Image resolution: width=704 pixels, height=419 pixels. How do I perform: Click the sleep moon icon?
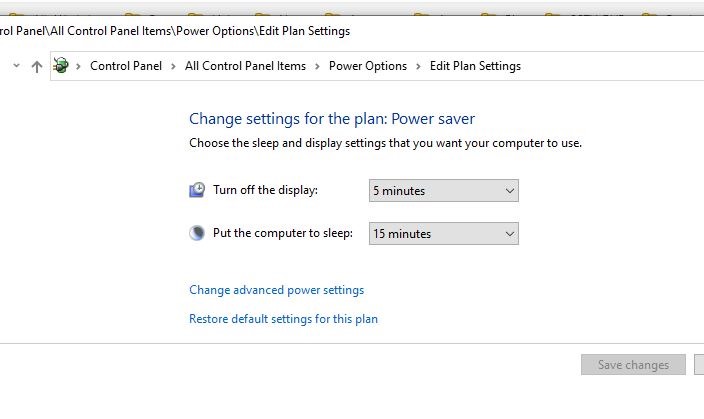coord(197,233)
